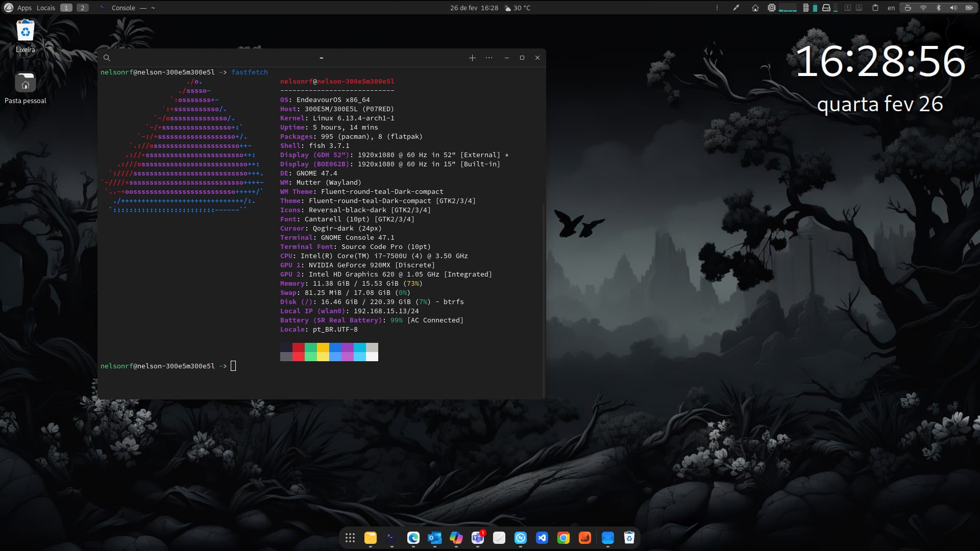The height and width of the screenshot is (551, 980).
Task: Switch to workspace 1
Action: pyautogui.click(x=66, y=8)
